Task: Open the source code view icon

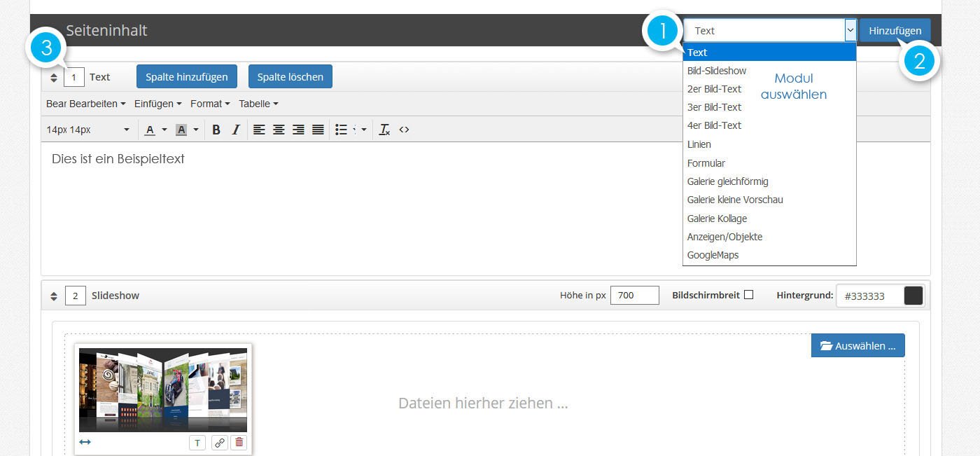Action: click(404, 130)
